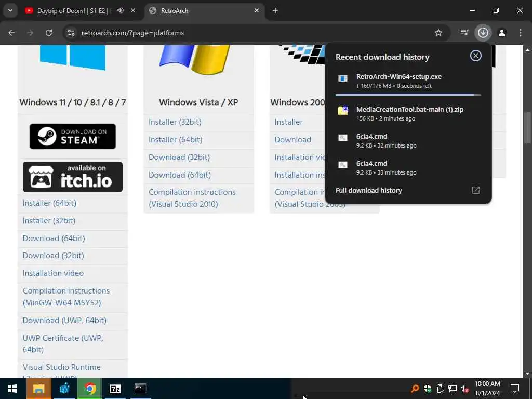Open the command prompt taskbar icon
532x399 pixels.
(140, 389)
